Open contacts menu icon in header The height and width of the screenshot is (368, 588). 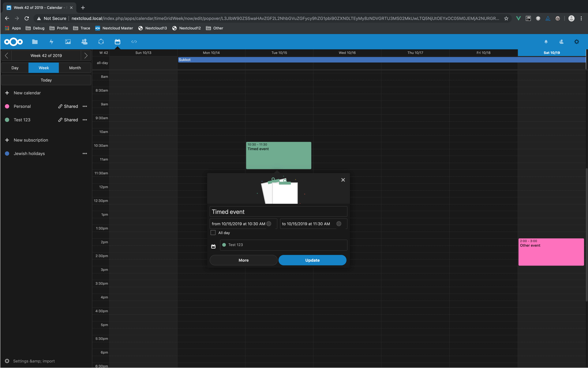561,42
